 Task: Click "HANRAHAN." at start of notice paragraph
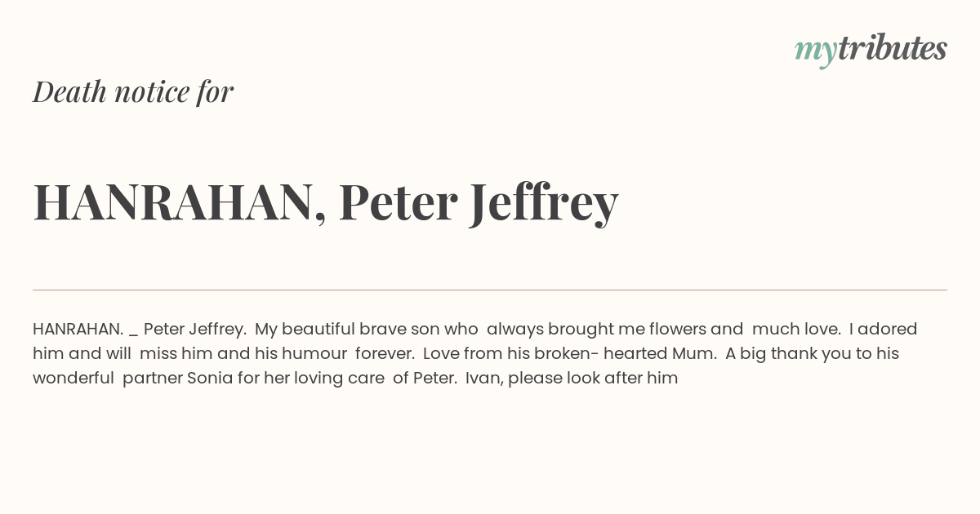(x=78, y=329)
